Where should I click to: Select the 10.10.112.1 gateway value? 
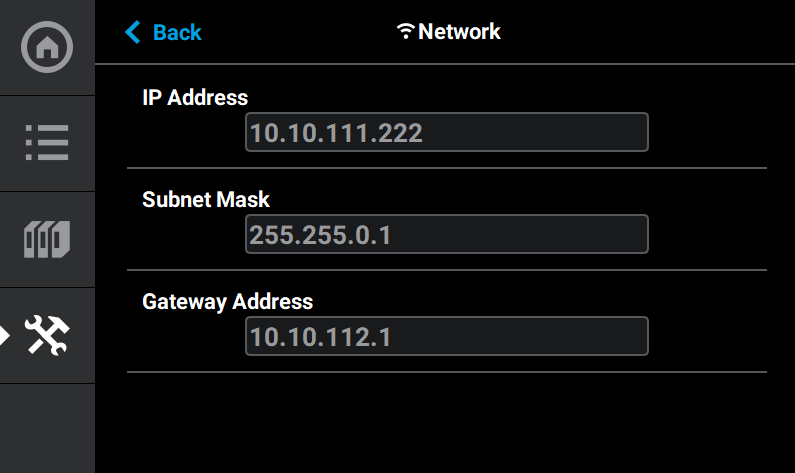click(320, 337)
